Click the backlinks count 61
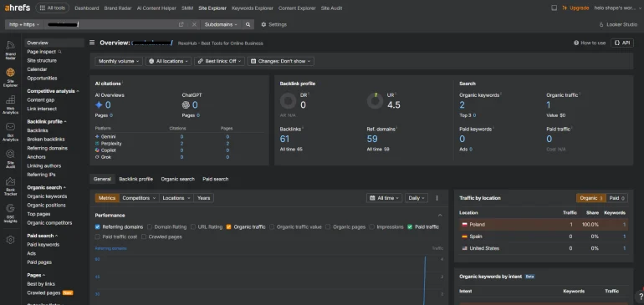 pyautogui.click(x=284, y=139)
